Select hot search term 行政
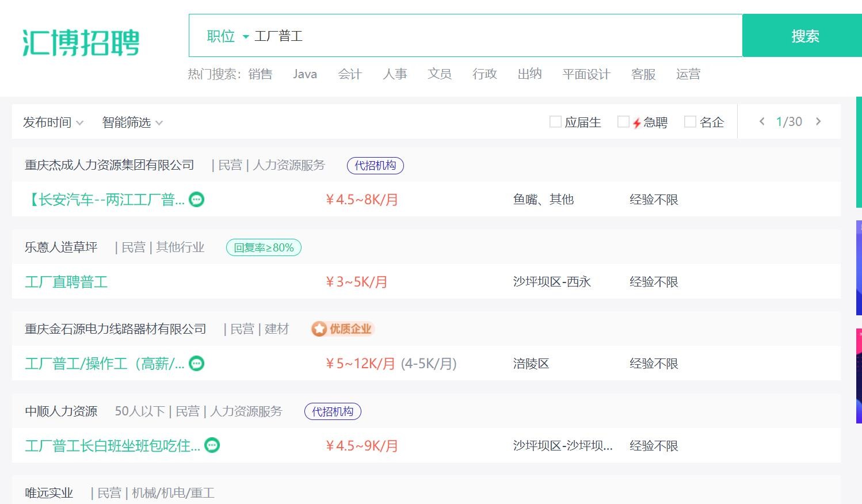The width and height of the screenshot is (862, 504). pos(485,74)
